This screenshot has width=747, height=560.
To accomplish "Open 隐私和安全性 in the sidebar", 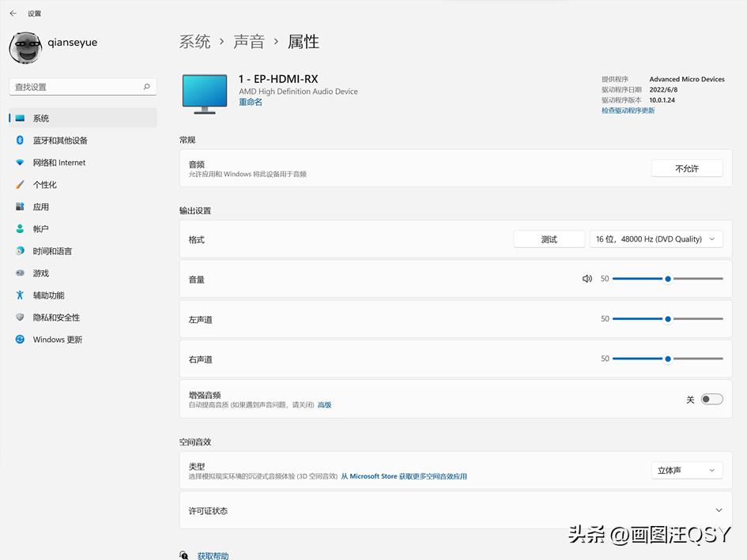I will point(56,318).
